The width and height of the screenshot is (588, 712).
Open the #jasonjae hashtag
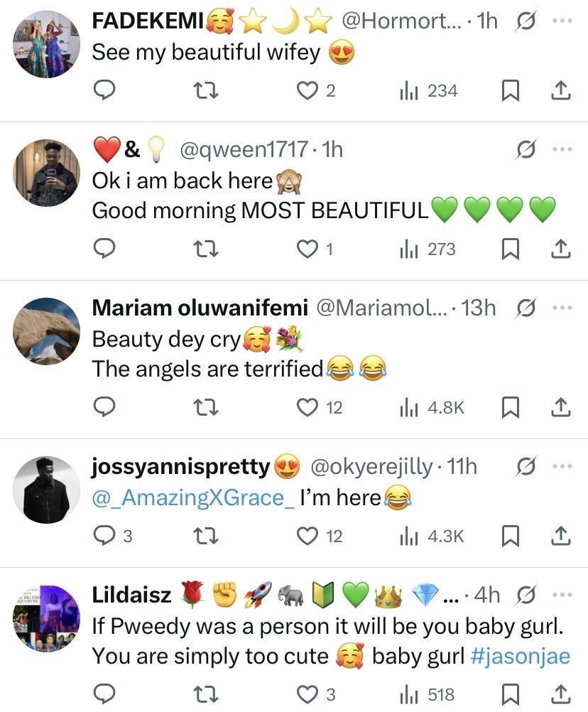(520, 657)
